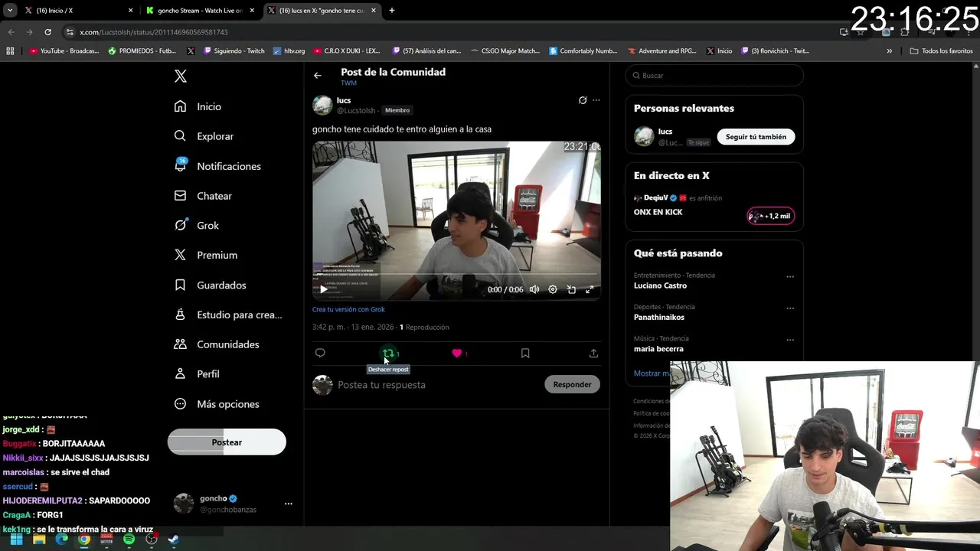Bookmark the post with bookmark icon
The width and height of the screenshot is (980, 551).
(525, 353)
